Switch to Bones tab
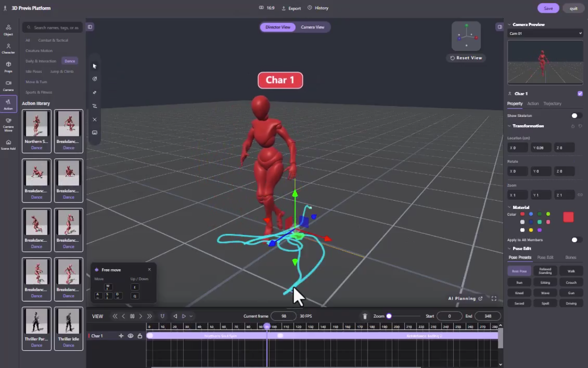The width and height of the screenshot is (588, 368). (571, 257)
